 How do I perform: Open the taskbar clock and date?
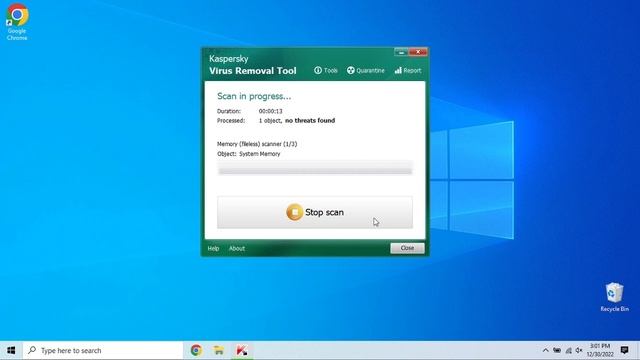600,350
